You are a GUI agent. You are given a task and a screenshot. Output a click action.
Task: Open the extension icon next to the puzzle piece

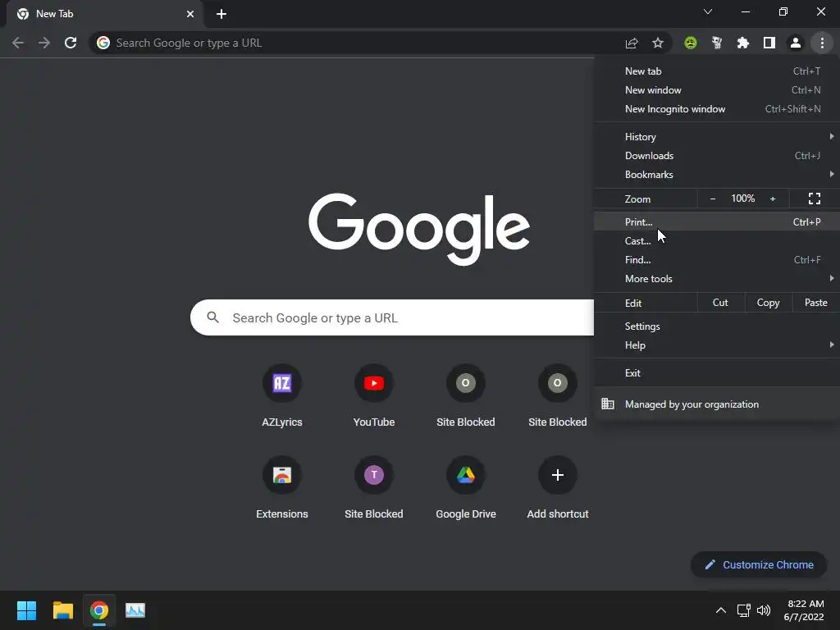click(717, 43)
